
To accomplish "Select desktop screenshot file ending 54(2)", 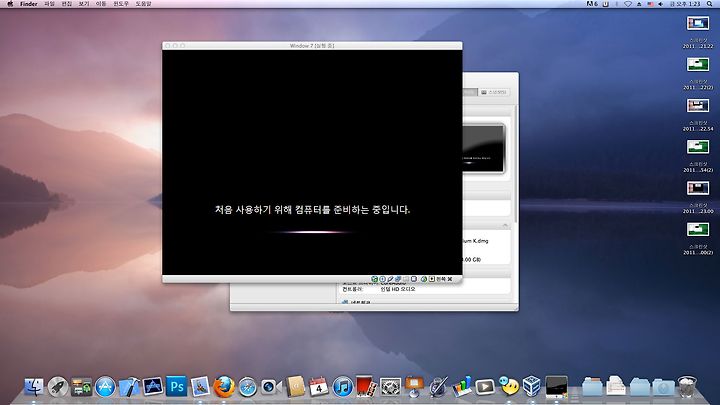I will click(698, 147).
